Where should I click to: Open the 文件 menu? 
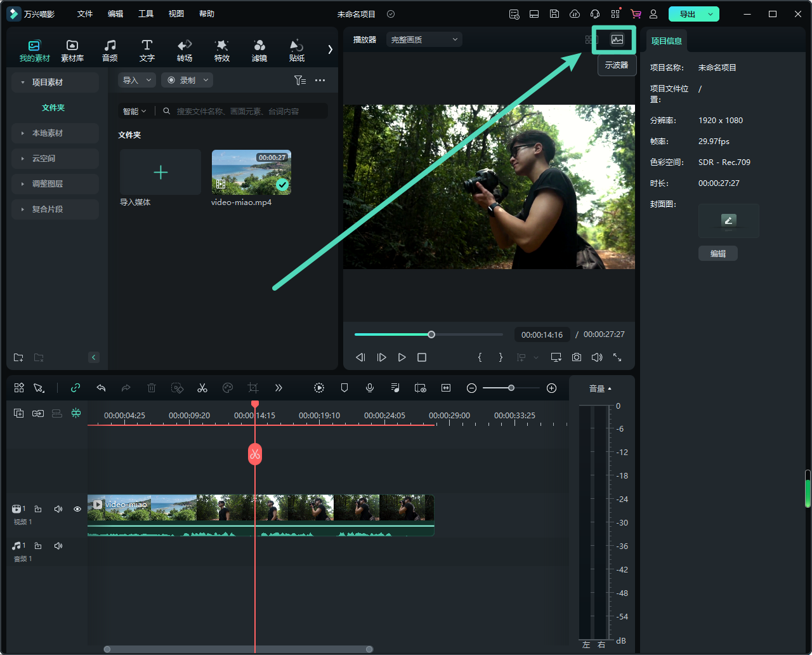85,14
